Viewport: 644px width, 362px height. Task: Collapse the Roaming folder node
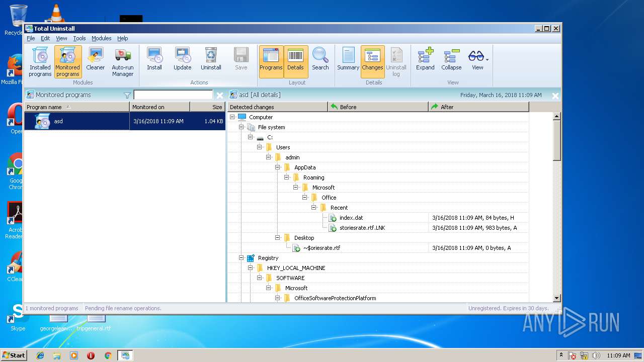pyautogui.click(x=287, y=177)
